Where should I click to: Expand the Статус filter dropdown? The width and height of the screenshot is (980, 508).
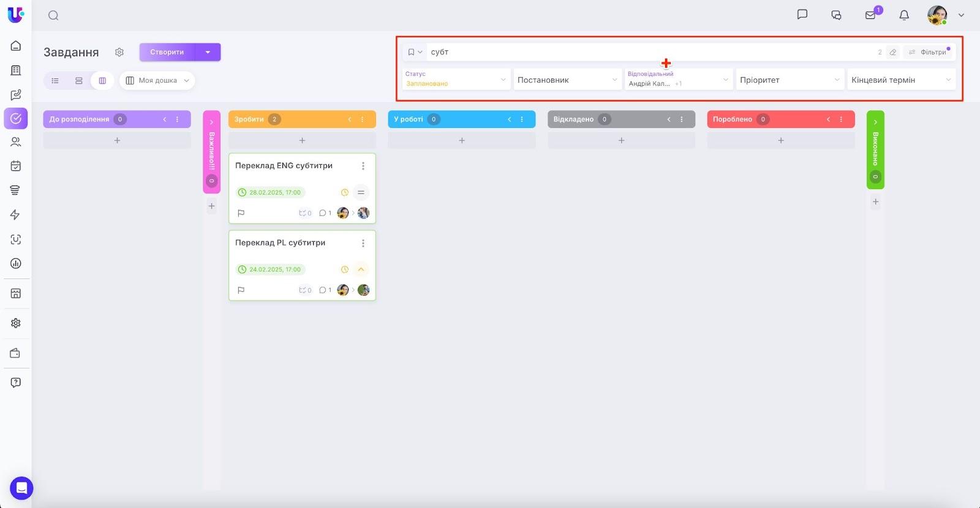coord(456,80)
